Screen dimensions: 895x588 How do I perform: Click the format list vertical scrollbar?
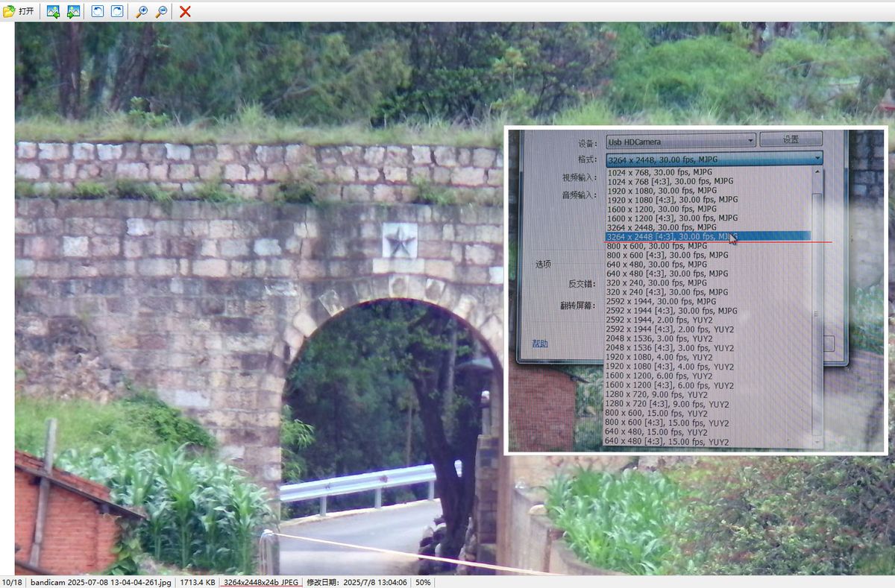pos(817,298)
